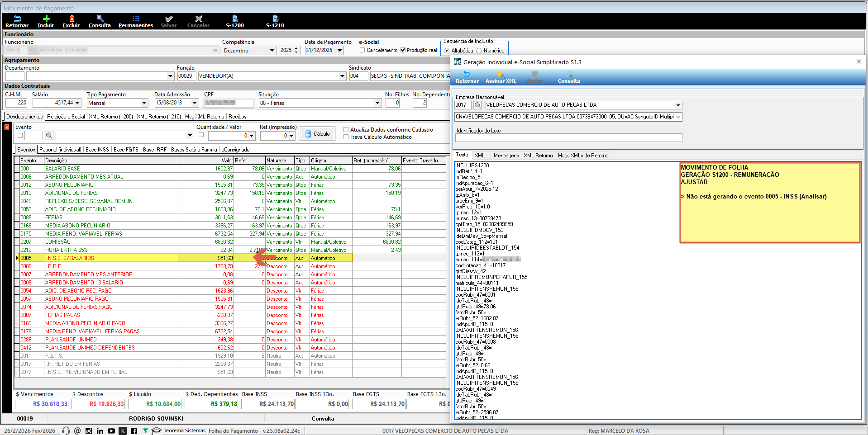Click the Identificador do Lote field
This screenshot has width=868, height=435.
click(x=568, y=138)
